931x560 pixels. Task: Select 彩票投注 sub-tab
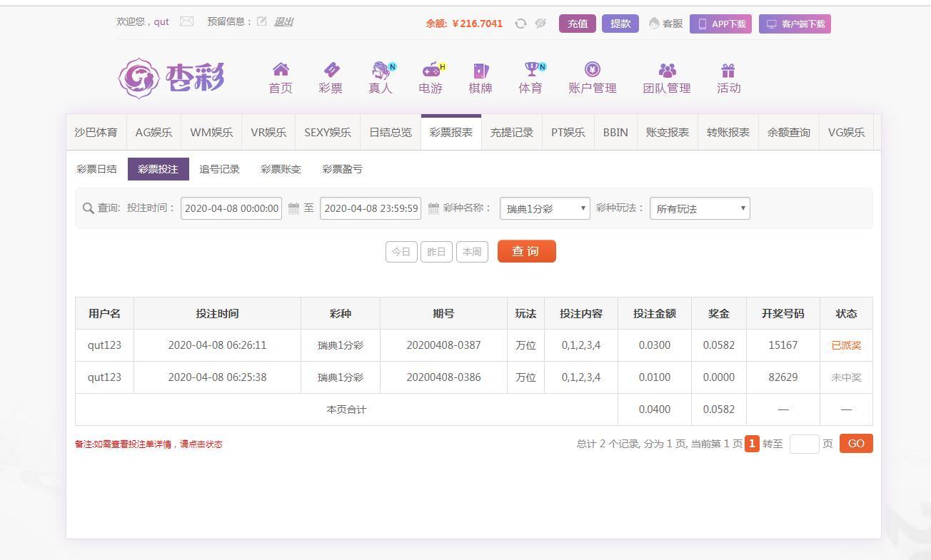(158, 169)
